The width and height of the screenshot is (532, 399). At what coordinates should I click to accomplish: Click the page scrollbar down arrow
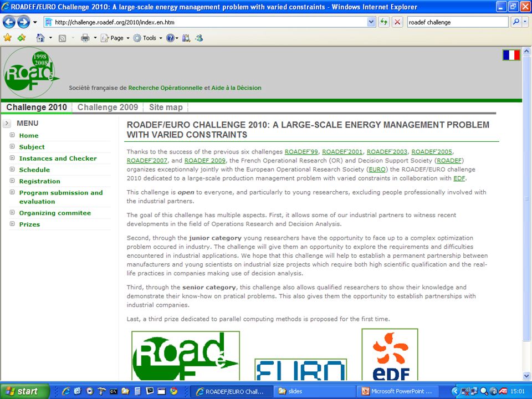coord(526,376)
